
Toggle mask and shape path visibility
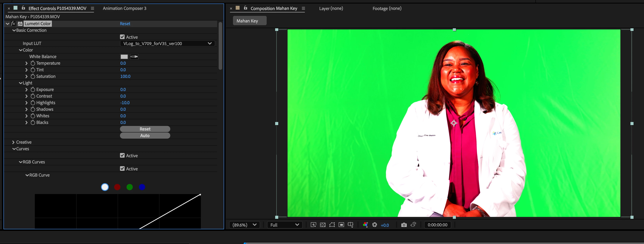click(332, 225)
